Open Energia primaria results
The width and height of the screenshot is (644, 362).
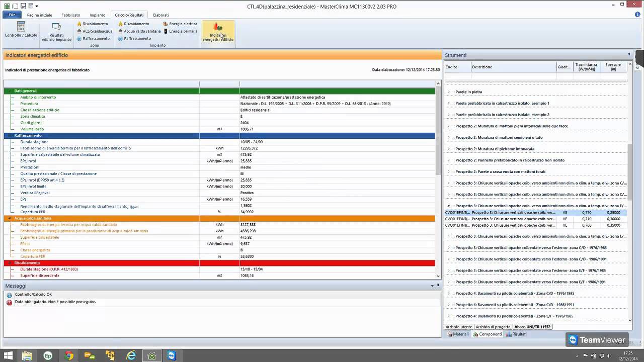coord(180,31)
